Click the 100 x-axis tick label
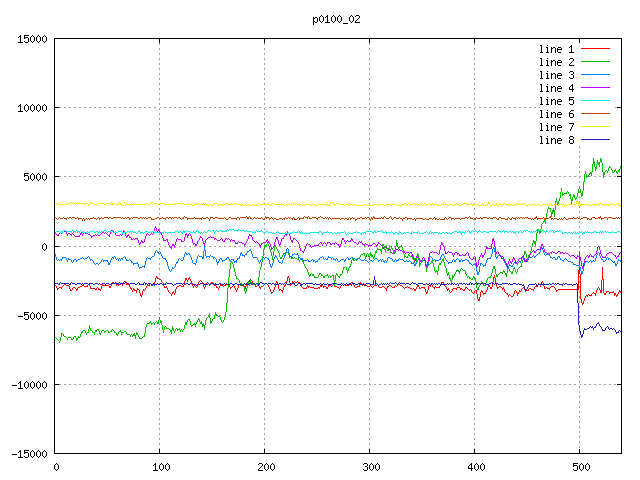The height and width of the screenshot is (480, 640). point(160,467)
